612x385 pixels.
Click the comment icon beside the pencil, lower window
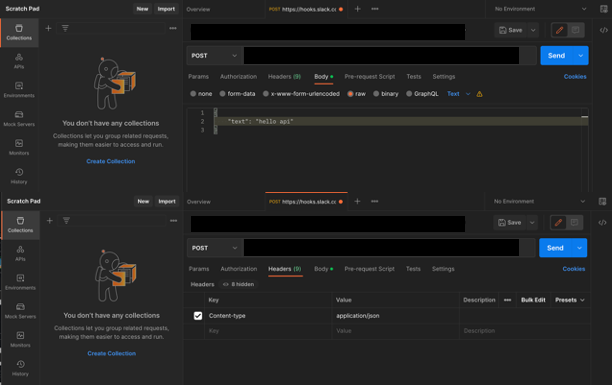click(574, 223)
